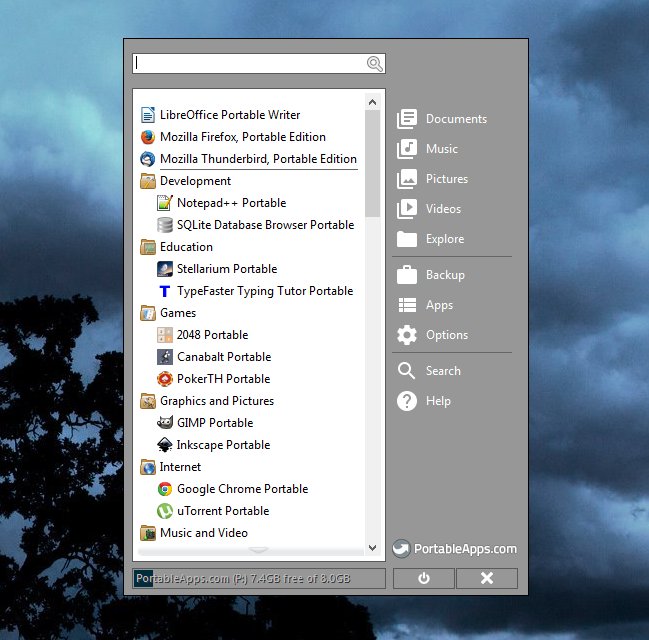Launch "PokerTH Portable" text entry
The height and width of the screenshot is (640, 649).
click(224, 379)
